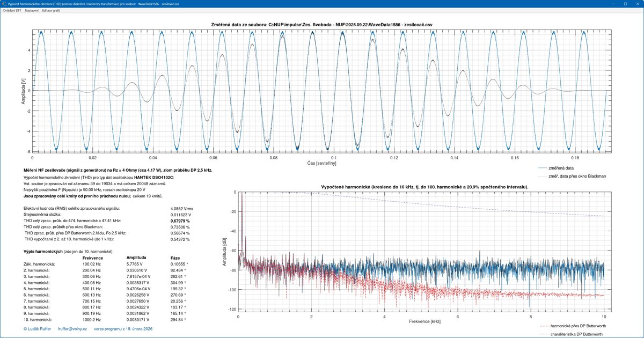Click 'charakteristika DP Butterworth' legend entry
The width and height of the screenshot is (644, 338).
tap(577, 334)
